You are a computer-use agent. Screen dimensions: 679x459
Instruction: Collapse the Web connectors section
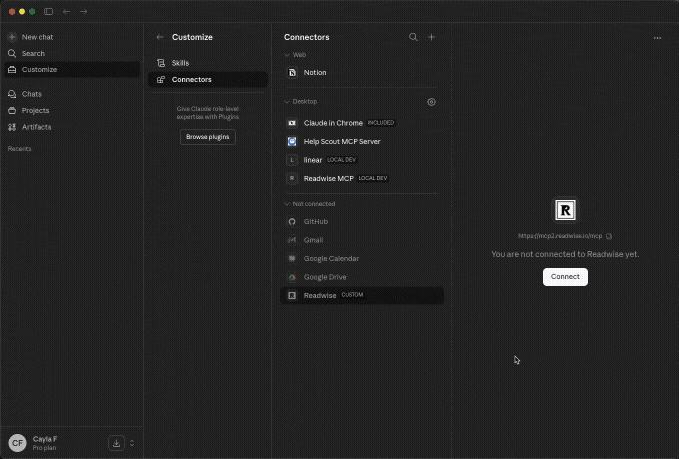[287, 55]
